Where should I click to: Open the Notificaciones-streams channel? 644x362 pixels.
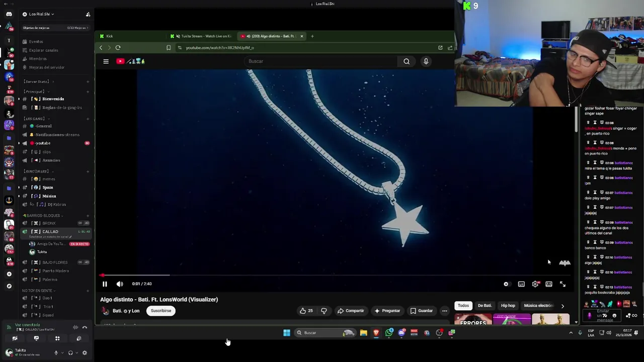pyautogui.click(x=55, y=135)
